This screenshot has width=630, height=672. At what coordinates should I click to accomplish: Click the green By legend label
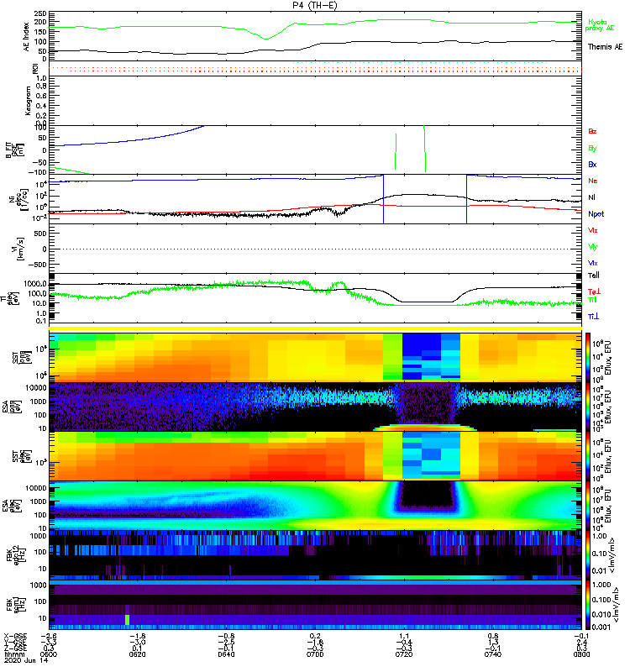[592, 149]
